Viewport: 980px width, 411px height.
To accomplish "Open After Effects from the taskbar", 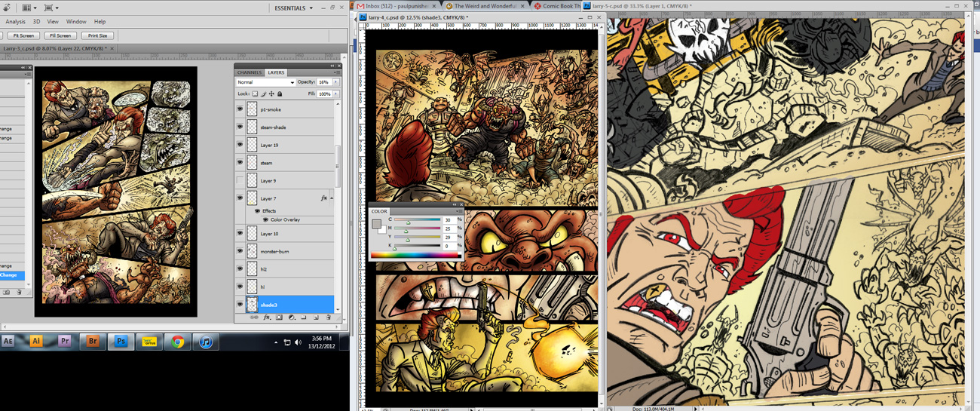I will (x=8, y=342).
